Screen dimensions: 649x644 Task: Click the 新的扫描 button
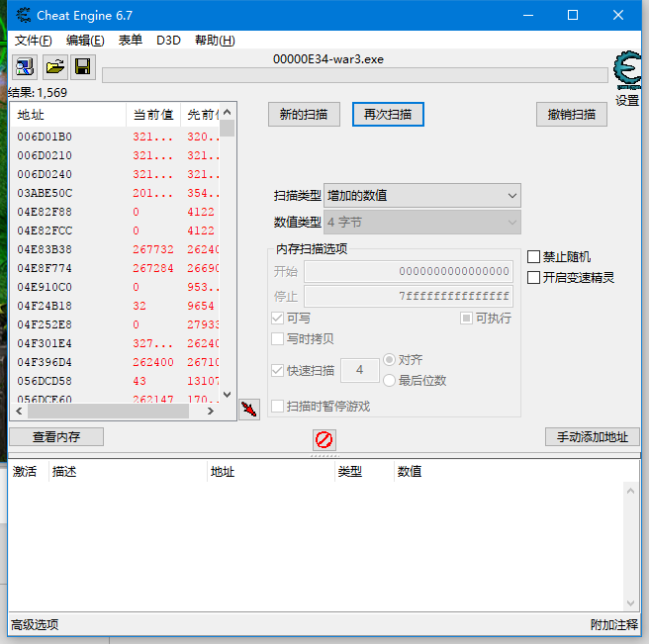(x=305, y=114)
